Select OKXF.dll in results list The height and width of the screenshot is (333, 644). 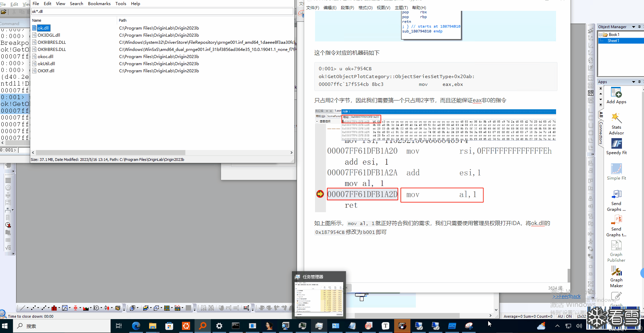46,71
